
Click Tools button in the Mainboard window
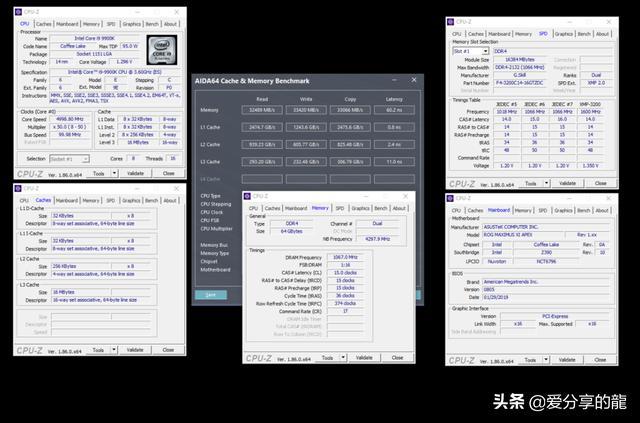(x=531, y=360)
